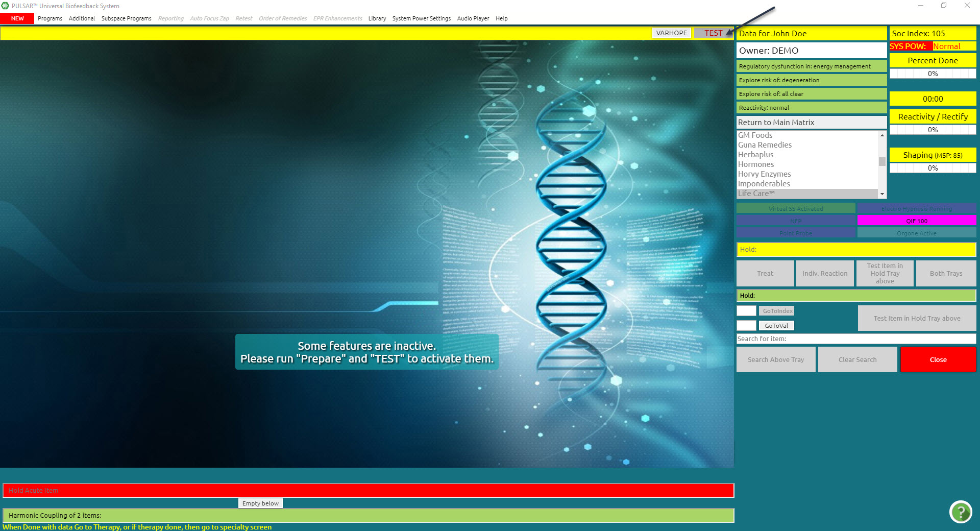Click the scroll-up arrow of the remedy list
Viewport: 980px width, 531px height.
883,135
